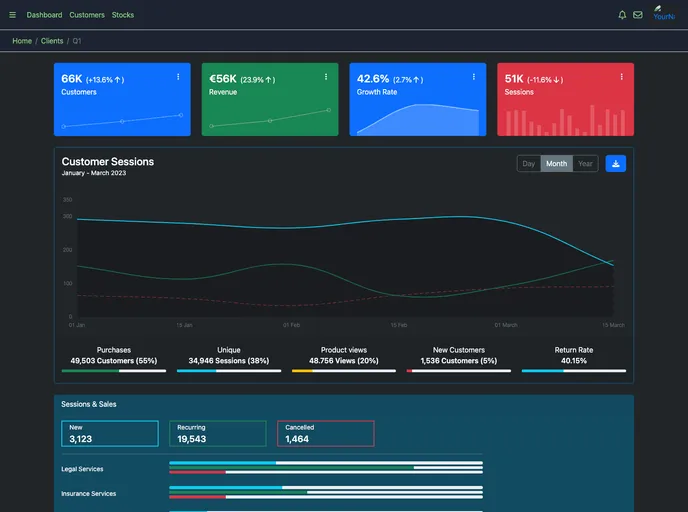Select the Recurring sessions box
688x512 pixels.
[217, 433]
